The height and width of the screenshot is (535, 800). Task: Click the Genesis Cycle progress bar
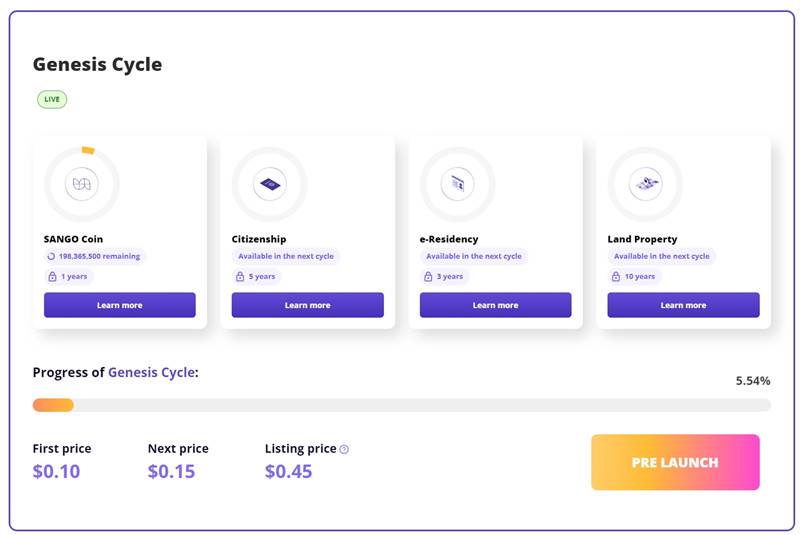[401, 405]
